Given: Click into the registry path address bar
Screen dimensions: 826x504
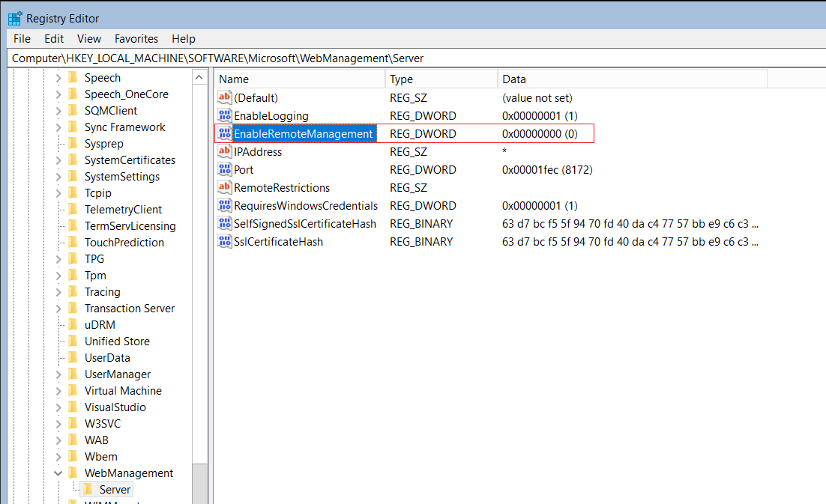Looking at the screenshot, I should pyautogui.click(x=416, y=58).
